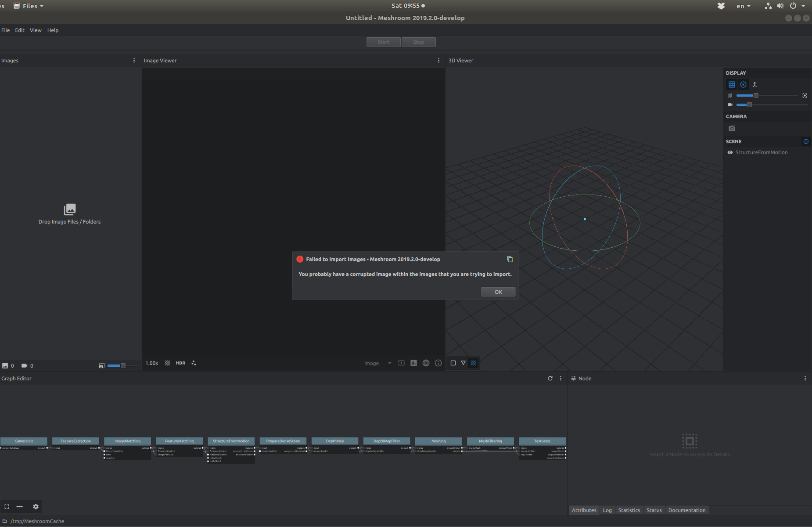Image resolution: width=812 pixels, height=527 pixels.
Task: Open the Help menu
Action: pos(53,30)
